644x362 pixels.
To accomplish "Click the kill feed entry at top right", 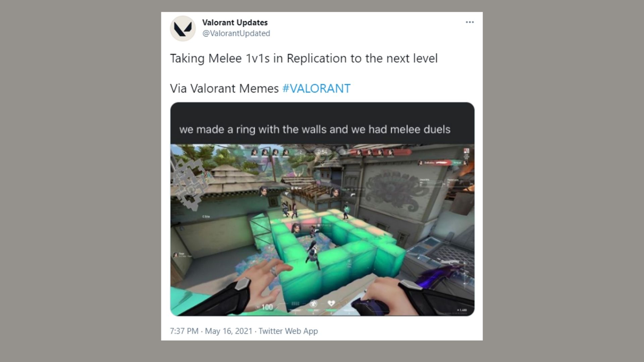I will click(442, 163).
